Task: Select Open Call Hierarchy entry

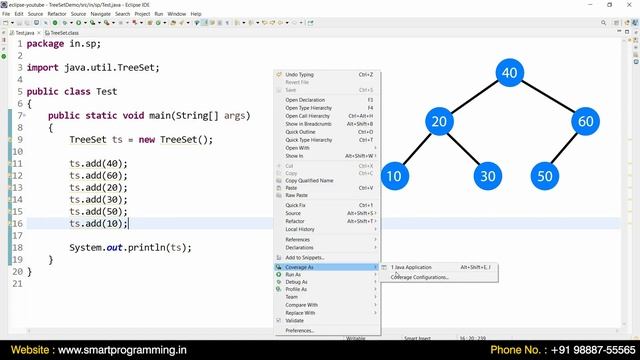Action: [327, 116]
